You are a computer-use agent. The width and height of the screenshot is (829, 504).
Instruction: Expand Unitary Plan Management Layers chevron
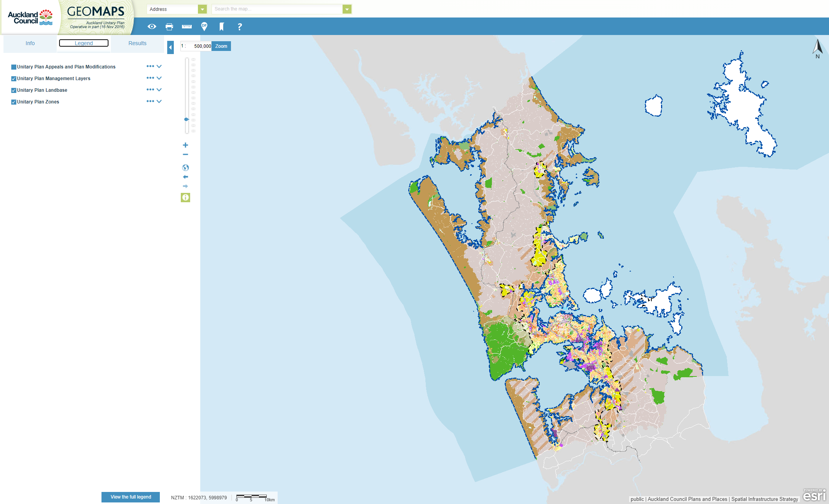click(159, 78)
